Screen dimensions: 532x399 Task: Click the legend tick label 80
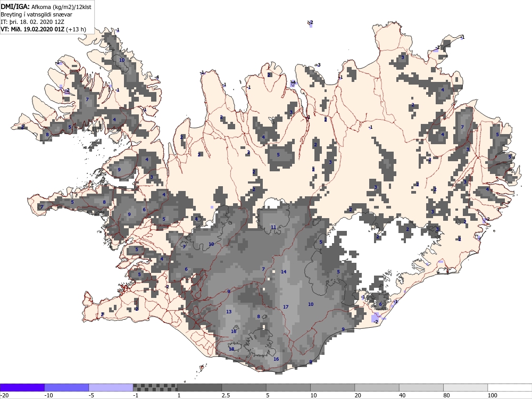coord(447,395)
